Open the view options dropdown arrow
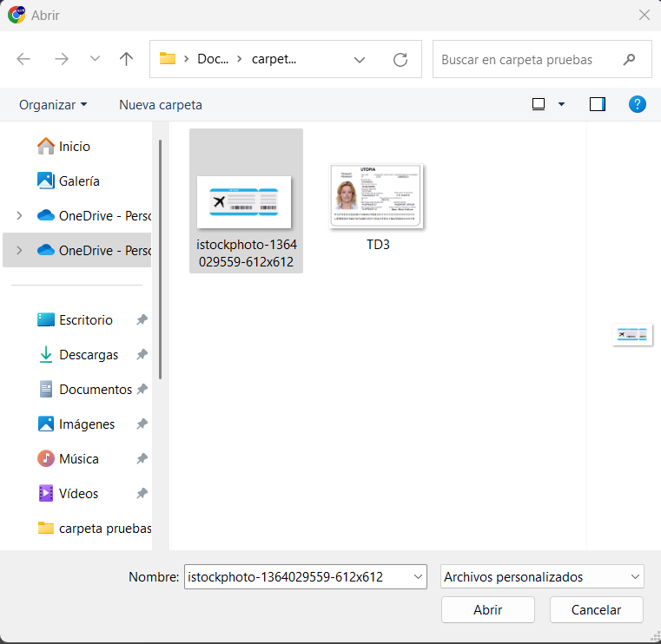Screen dimensions: 661x644 point(561,104)
